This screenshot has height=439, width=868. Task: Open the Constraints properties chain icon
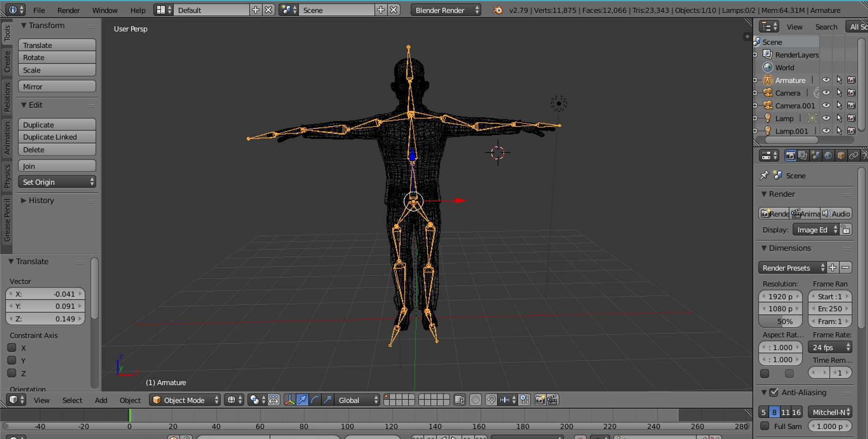tap(853, 156)
